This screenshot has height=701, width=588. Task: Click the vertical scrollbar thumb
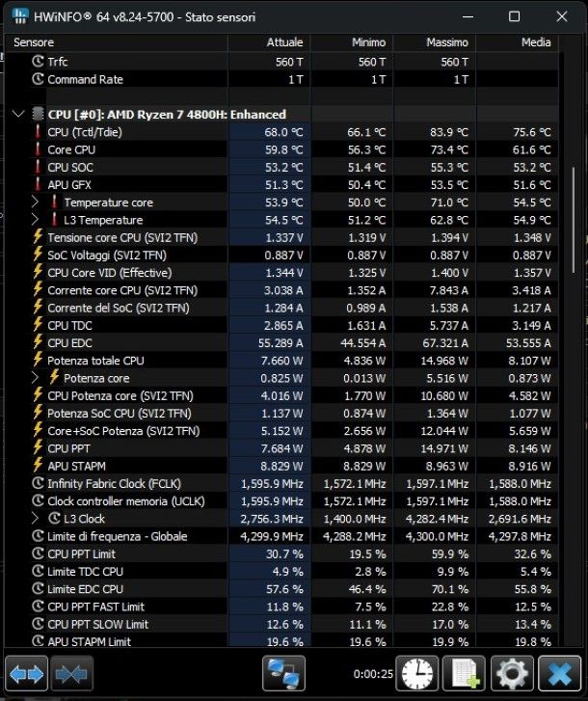[574, 220]
